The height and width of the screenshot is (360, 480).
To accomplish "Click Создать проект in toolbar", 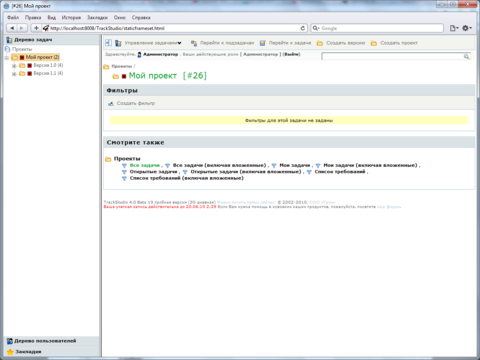I will tap(399, 43).
